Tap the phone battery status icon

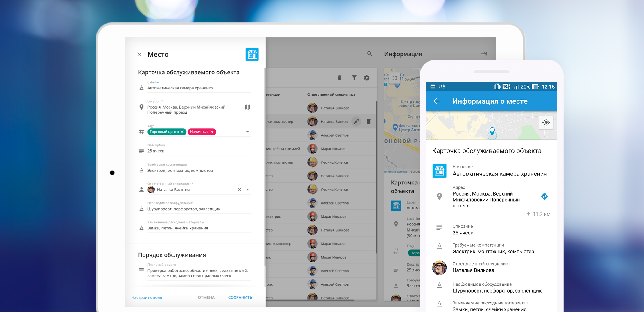pyautogui.click(x=535, y=87)
